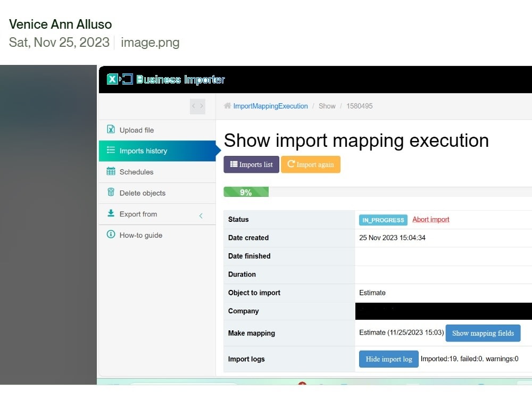Image resolution: width=532 pixels, height=399 pixels.
Task: Click the image.png filename
Action: (x=151, y=43)
